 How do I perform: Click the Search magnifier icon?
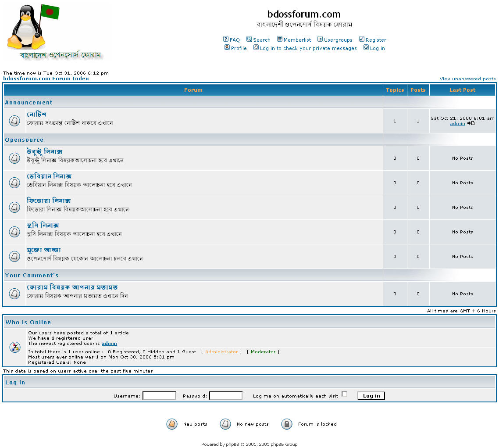coord(249,39)
